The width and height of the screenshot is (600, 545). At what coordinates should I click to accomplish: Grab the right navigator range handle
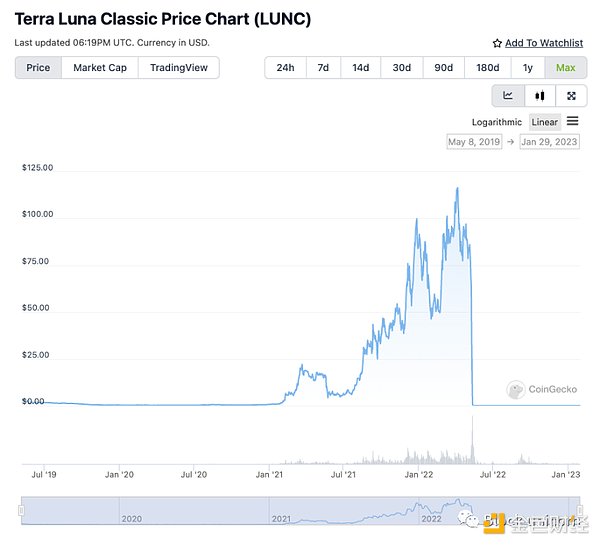pyautogui.click(x=580, y=510)
